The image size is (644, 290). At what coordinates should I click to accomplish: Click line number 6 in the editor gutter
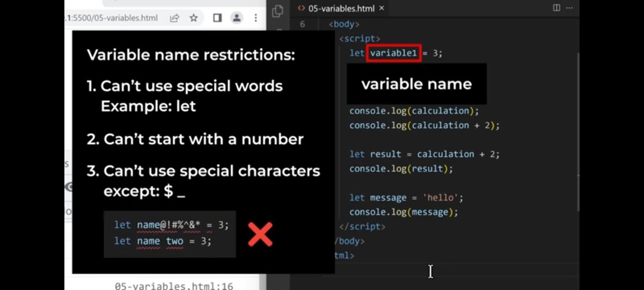click(303, 24)
